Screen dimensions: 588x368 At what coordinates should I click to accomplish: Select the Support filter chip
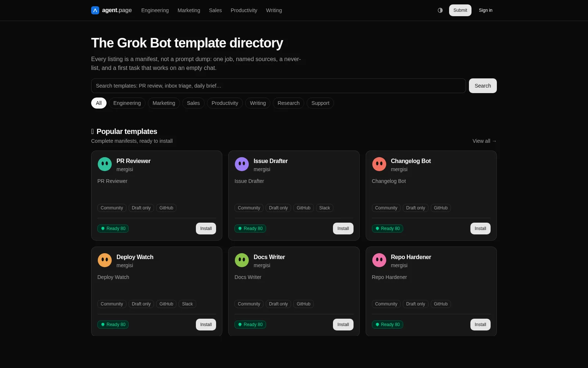pyautogui.click(x=320, y=103)
